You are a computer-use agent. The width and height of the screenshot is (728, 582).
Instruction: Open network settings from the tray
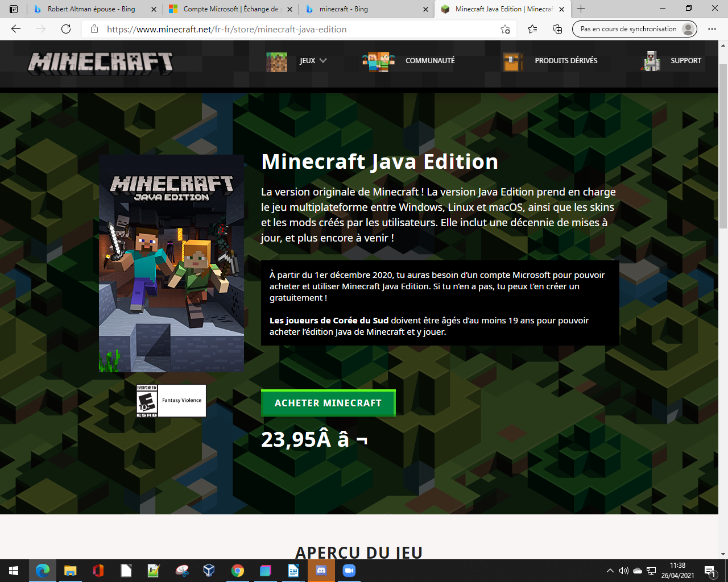tap(651, 571)
